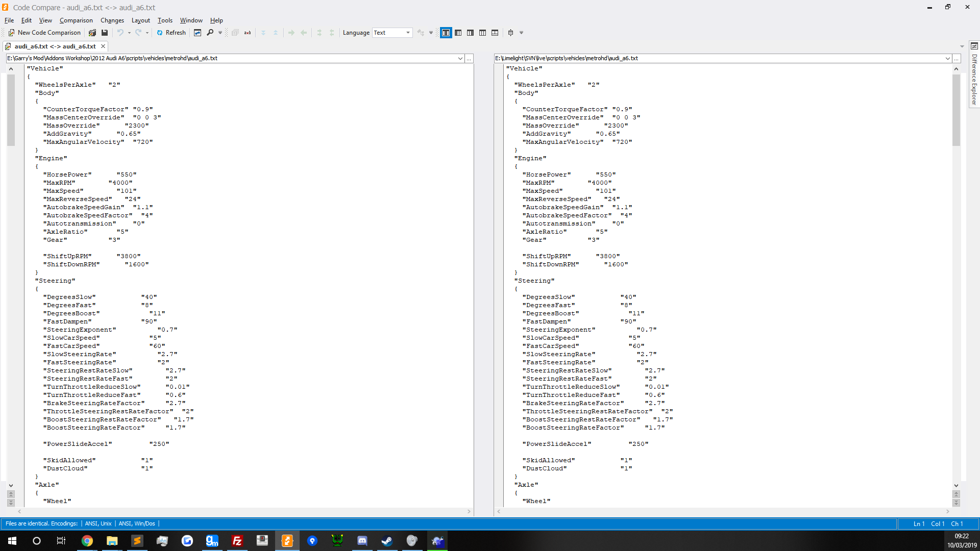Click "HorsePower" text in the left pane
The width and height of the screenshot is (980, 551).
pyautogui.click(x=67, y=174)
